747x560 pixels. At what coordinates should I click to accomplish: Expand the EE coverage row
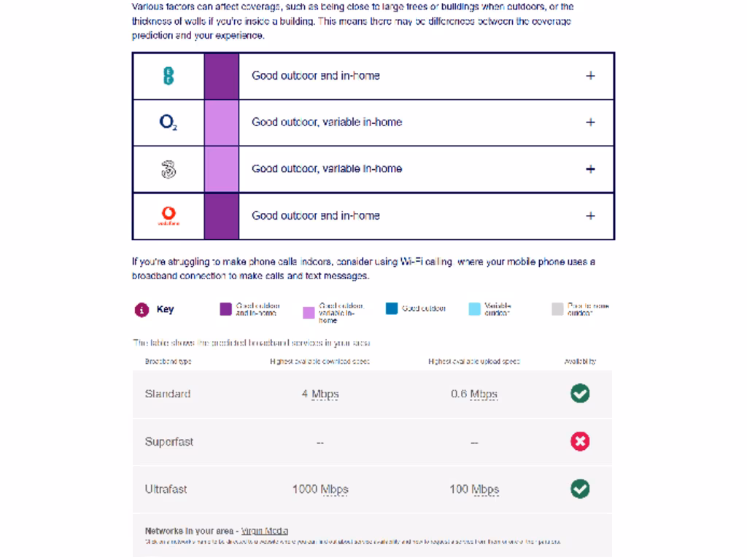pyautogui.click(x=590, y=76)
